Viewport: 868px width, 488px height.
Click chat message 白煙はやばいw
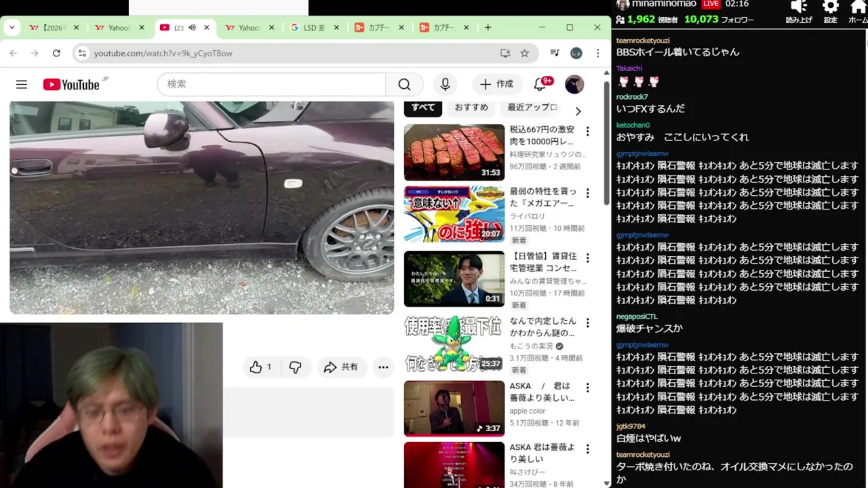click(x=648, y=438)
